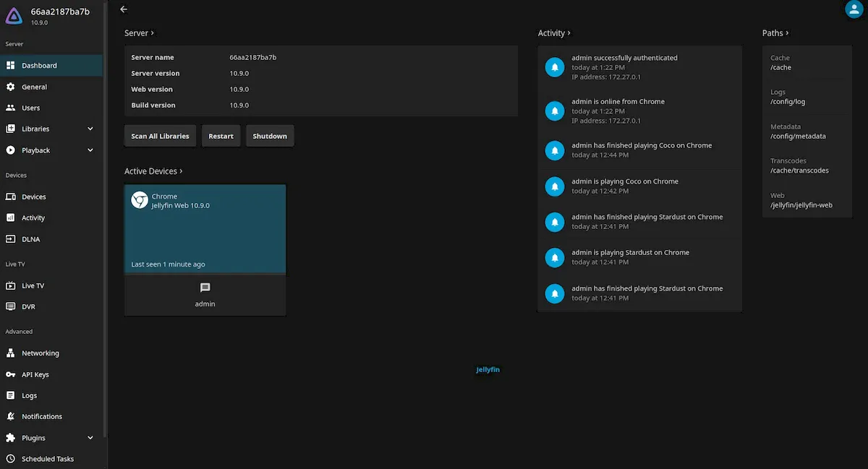Expand the Playback submenu chevron
Image resolution: width=868 pixels, height=469 pixels.
[90, 150]
